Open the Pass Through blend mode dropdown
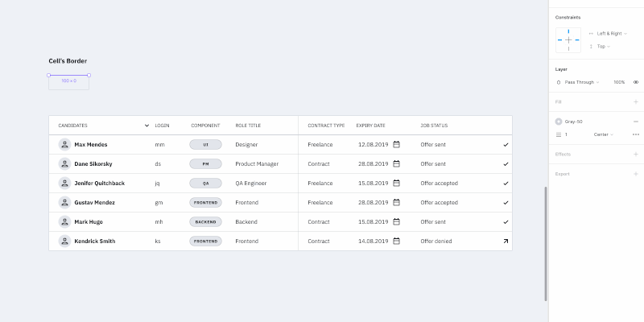The width and height of the screenshot is (644, 322). pos(581,82)
